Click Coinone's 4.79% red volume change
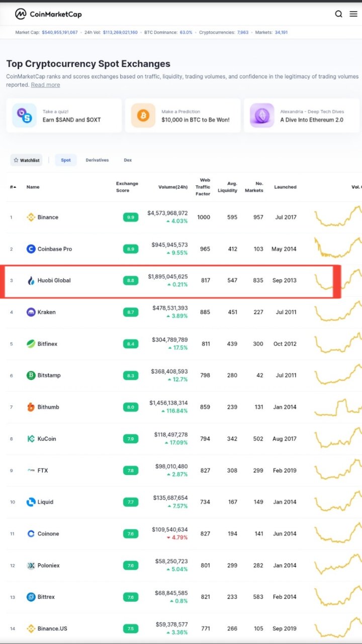This screenshot has height=644, width=362. coord(177,538)
